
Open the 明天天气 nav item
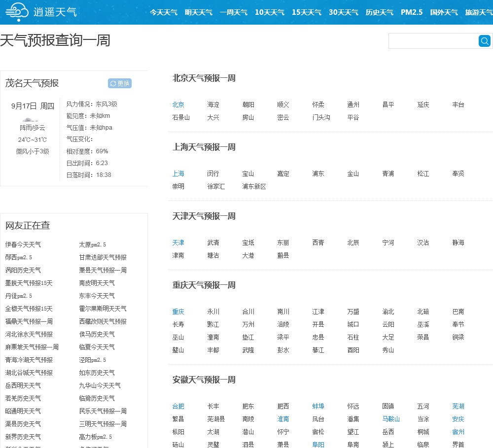(199, 12)
